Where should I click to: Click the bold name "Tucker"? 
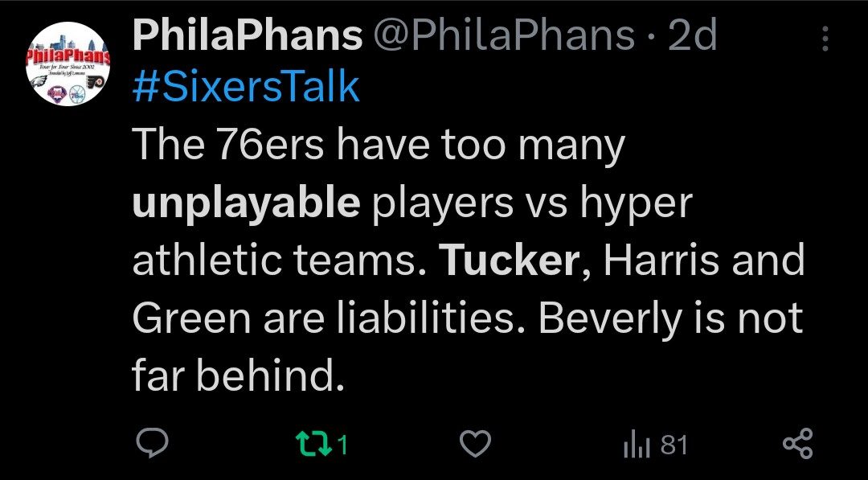(510, 261)
